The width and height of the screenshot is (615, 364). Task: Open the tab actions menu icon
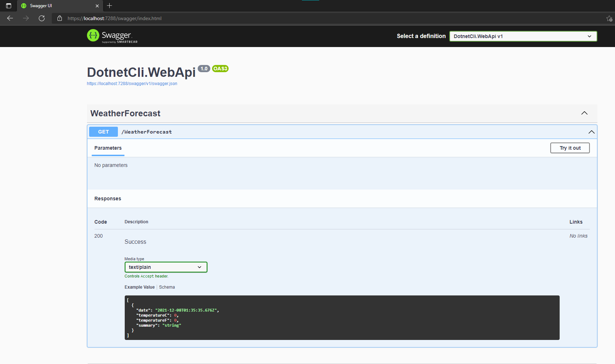pyautogui.click(x=9, y=6)
